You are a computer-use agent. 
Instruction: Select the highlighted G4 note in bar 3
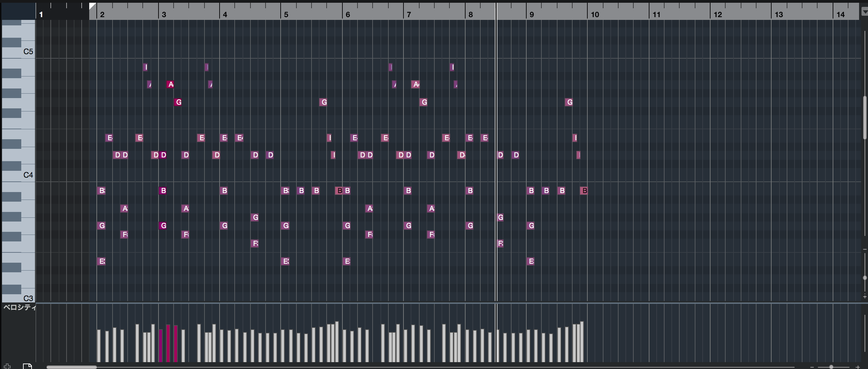178,102
